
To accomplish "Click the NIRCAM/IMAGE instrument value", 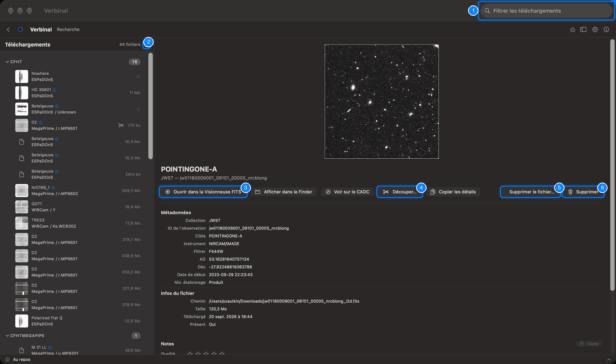I will tap(224, 244).
